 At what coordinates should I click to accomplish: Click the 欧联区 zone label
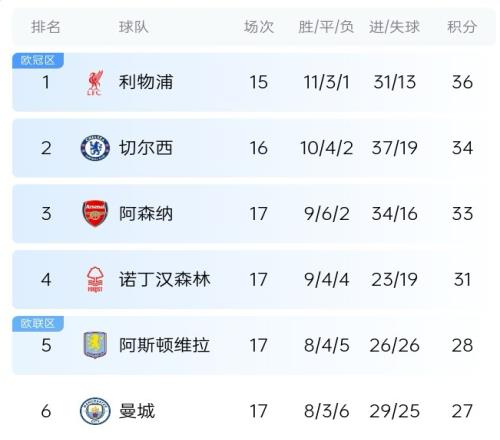(x=38, y=323)
